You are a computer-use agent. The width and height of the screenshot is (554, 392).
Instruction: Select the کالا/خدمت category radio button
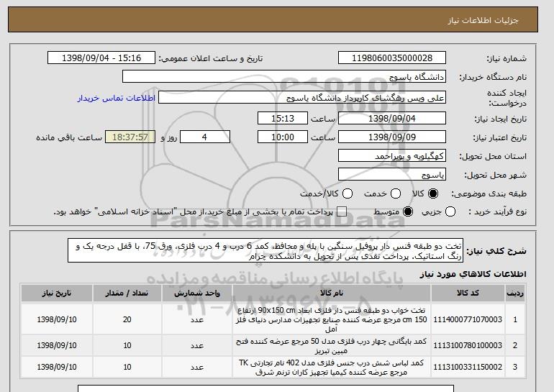click(348, 193)
